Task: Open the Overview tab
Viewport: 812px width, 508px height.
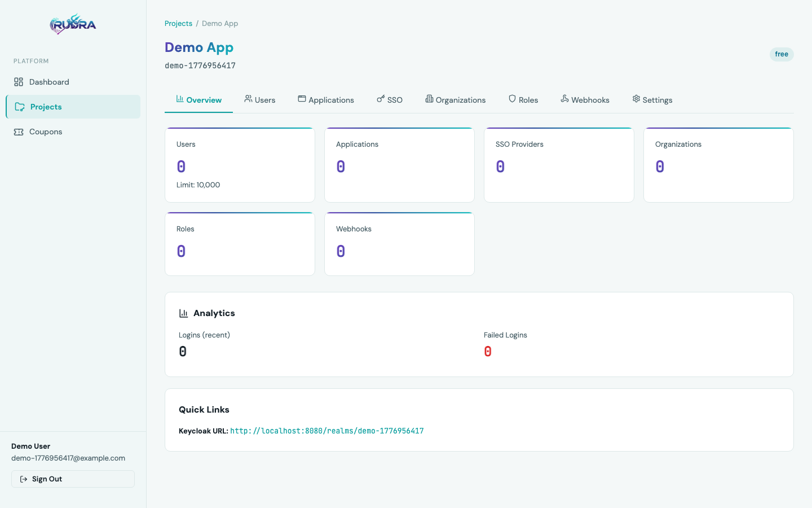Action: 198,100
